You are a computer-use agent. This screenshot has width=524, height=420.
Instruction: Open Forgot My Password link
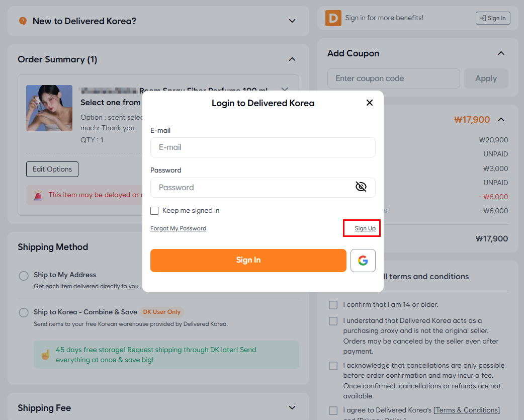(x=178, y=228)
